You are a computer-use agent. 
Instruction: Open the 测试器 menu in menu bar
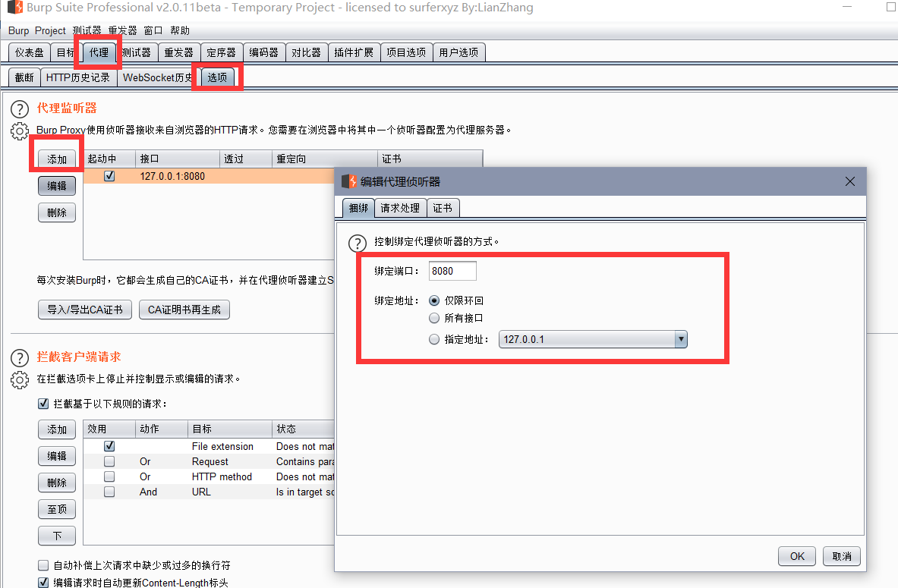pyautogui.click(x=87, y=30)
